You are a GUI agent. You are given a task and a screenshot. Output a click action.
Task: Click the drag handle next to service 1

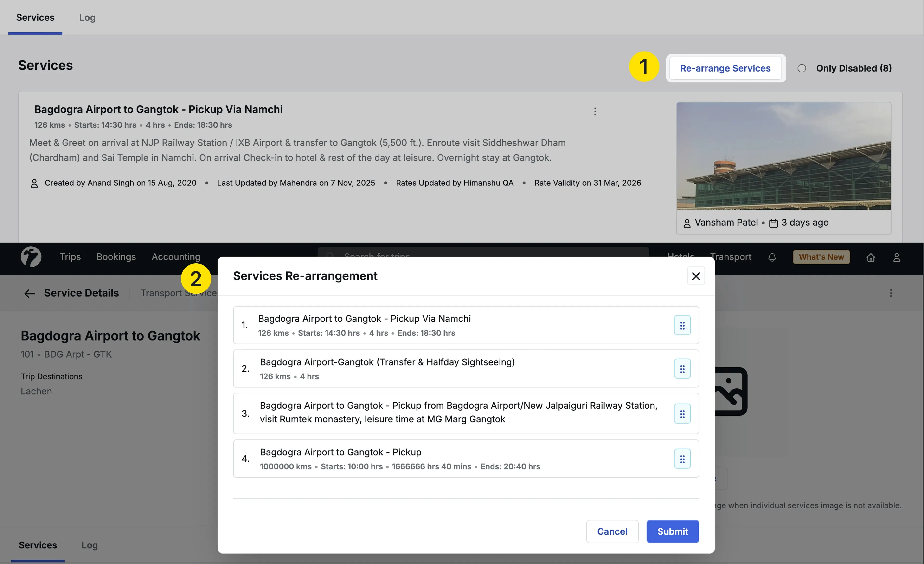point(682,325)
